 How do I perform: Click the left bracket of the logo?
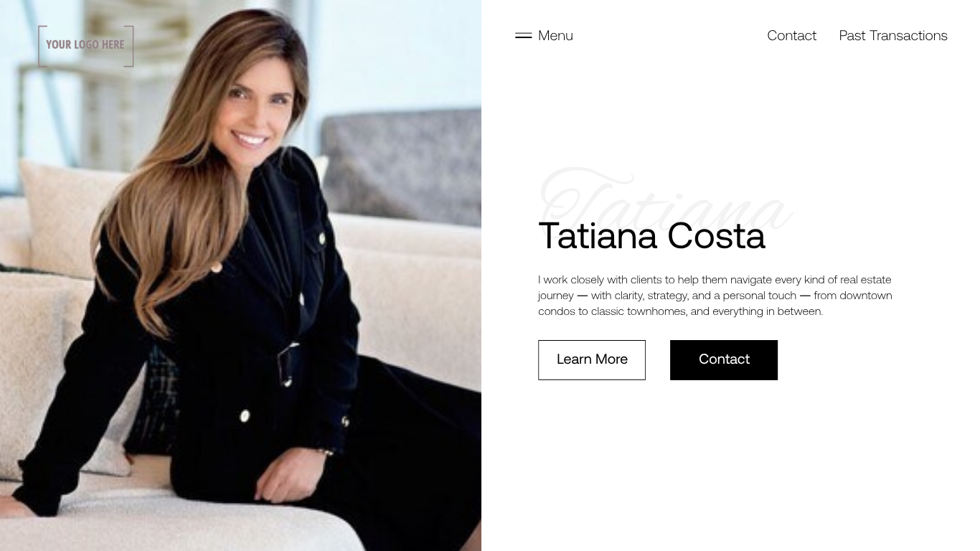pyautogui.click(x=42, y=46)
